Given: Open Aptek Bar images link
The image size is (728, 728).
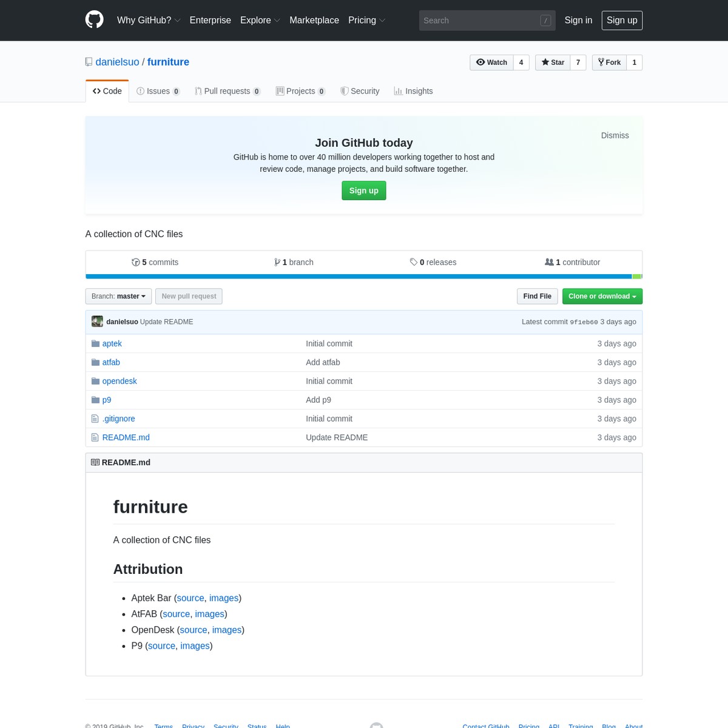Looking at the screenshot, I should (224, 598).
